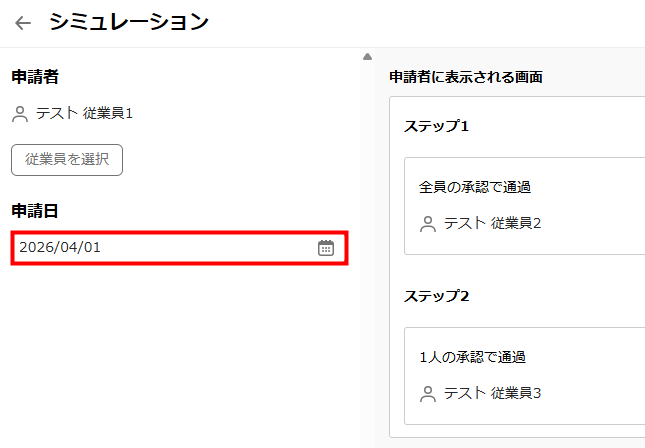Click the person icon beside 従業員3
The image size is (645, 448).
428,394
